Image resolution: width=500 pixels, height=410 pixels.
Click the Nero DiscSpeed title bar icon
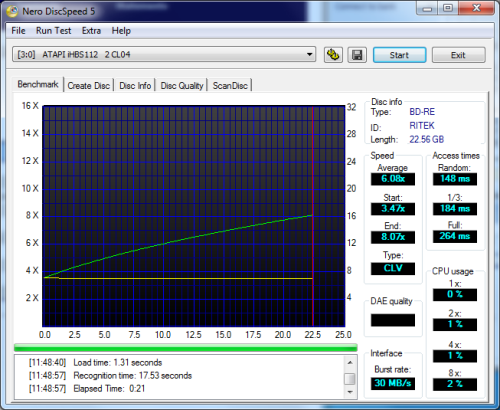(x=13, y=11)
